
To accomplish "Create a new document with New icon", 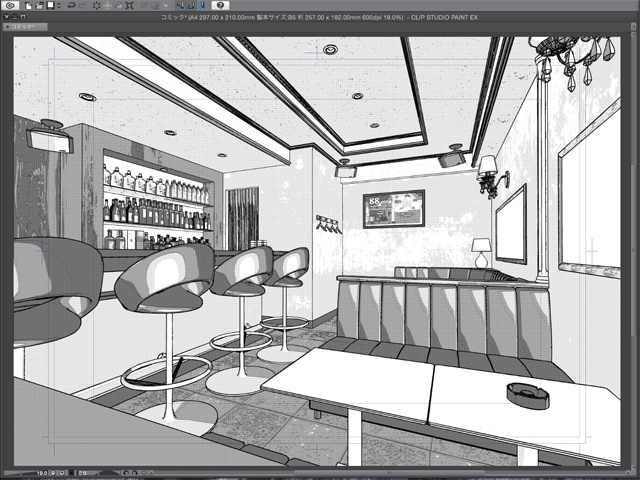I will tap(28, 6).
